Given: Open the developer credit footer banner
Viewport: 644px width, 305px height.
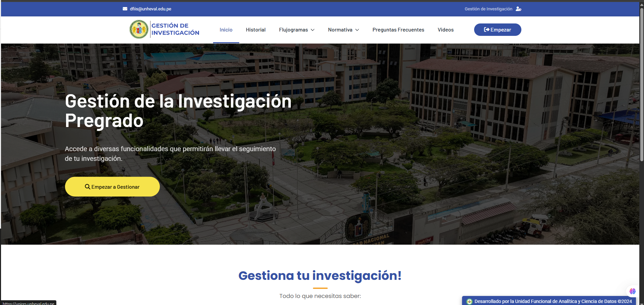Looking at the screenshot, I should [553, 301].
